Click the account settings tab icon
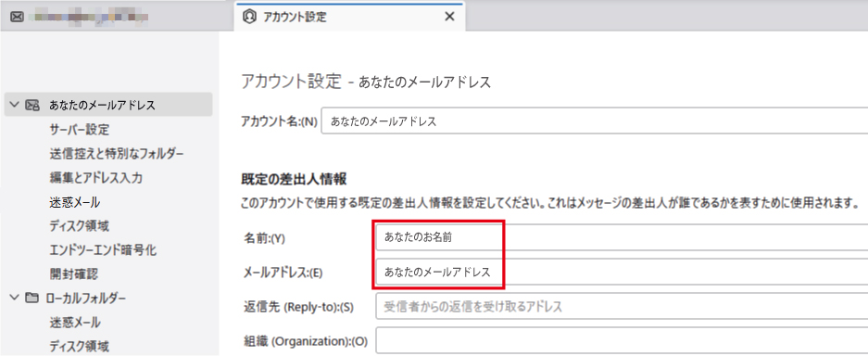The height and width of the screenshot is (356, 868). 249,17
